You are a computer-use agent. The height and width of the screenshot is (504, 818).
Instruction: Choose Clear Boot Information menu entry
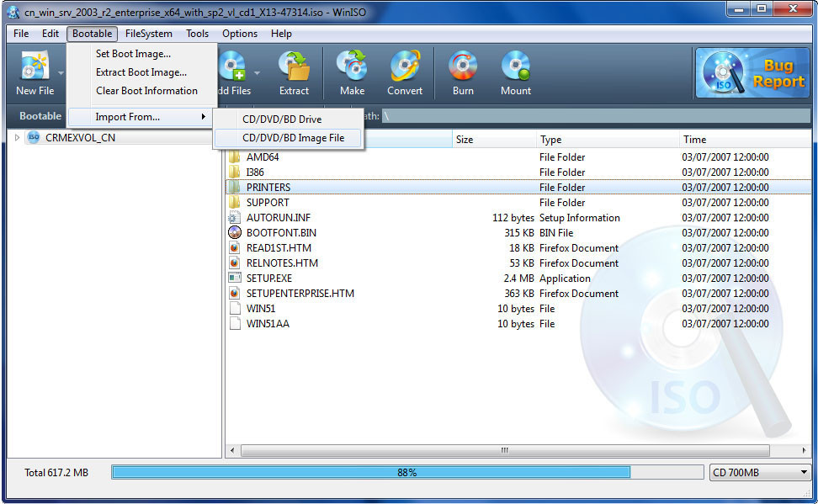142,90
